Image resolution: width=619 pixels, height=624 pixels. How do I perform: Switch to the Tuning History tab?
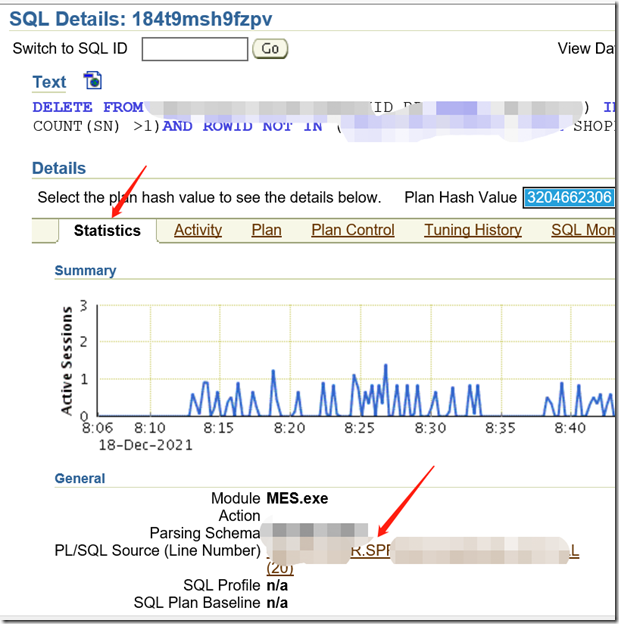pos(473,230)
